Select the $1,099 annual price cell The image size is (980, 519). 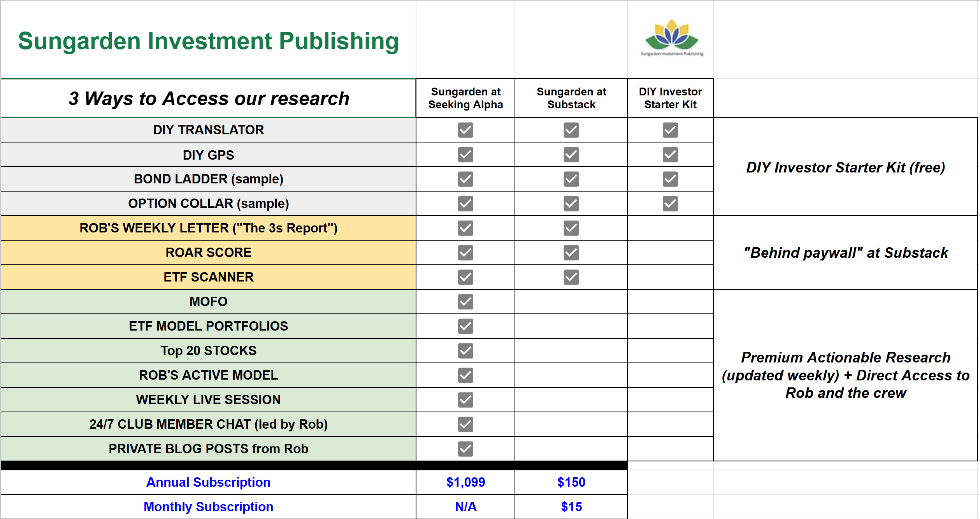(x=465, y=482)
